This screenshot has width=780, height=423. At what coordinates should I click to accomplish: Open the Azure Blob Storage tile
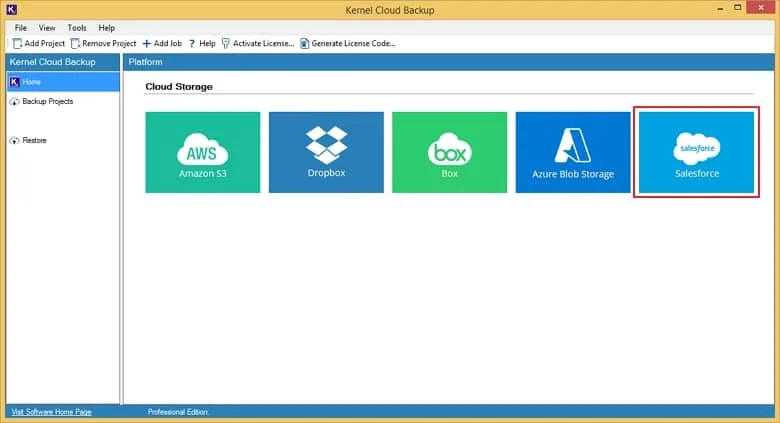click(x=573, y=152)
